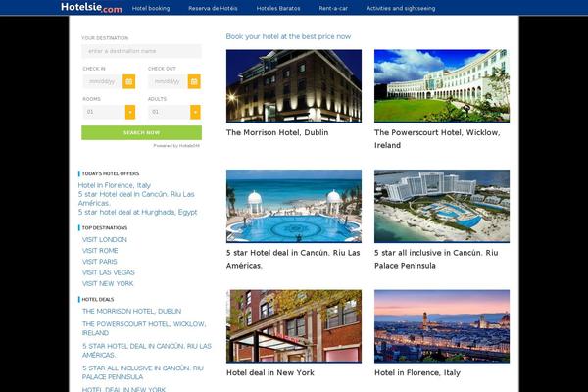Open The Morrison Hotel, Dublin sidebar deal
Viewport: 588px width, 392px height.
click(131, 311)
